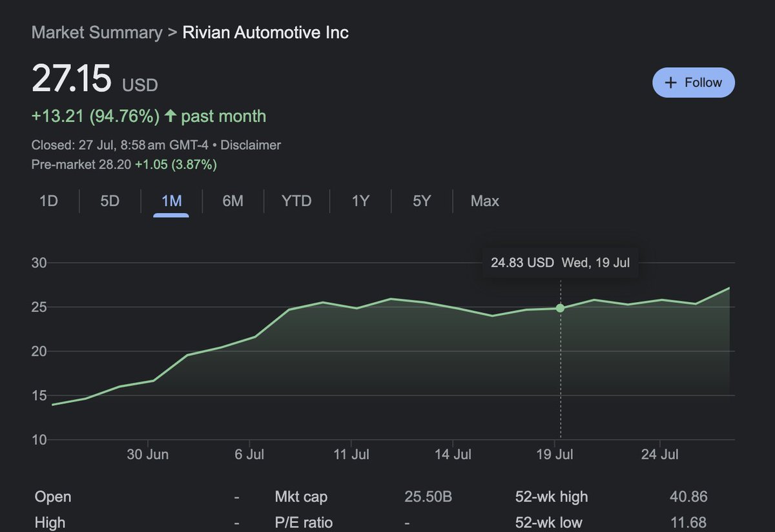
Task: Click the 14 Jul axis label
Action: coord(453,455)
